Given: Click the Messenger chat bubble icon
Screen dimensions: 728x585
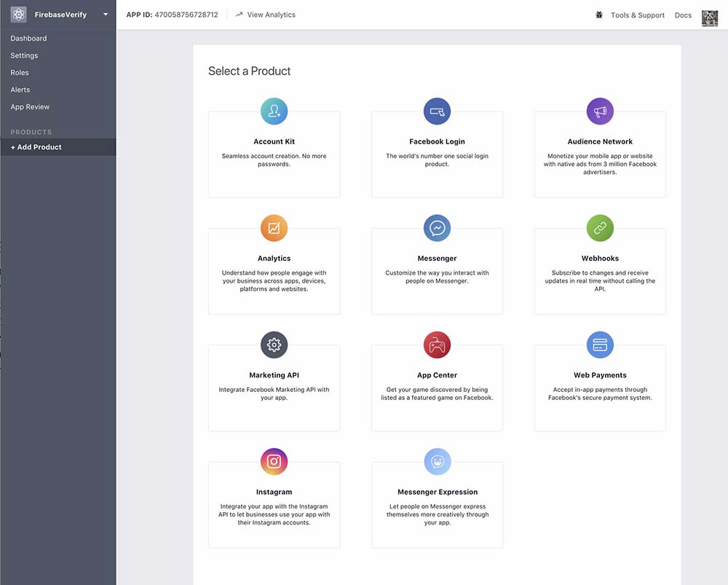Looking at the screenshot, I should tap(437, 228).
